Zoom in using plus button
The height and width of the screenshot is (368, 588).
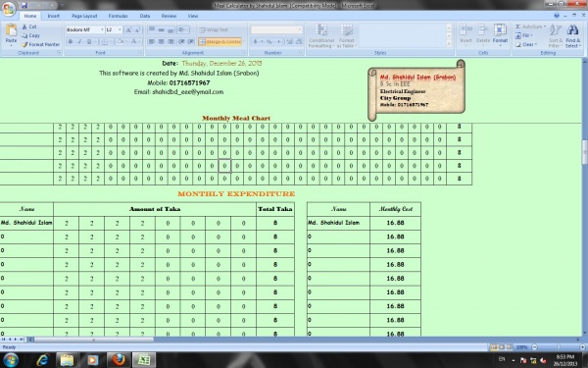[x=582, y=347]
